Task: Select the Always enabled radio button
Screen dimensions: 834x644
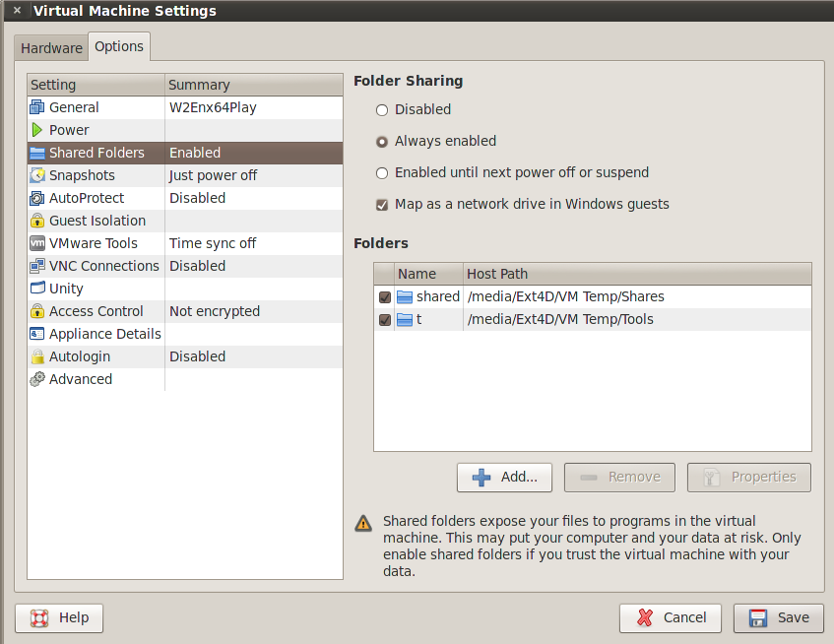Action: click(382, 142)
